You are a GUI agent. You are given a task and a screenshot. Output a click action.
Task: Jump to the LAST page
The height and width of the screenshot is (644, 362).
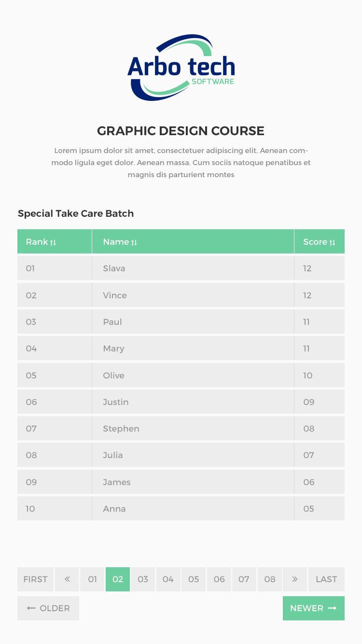pyautogui.click(x=326, y=579)
